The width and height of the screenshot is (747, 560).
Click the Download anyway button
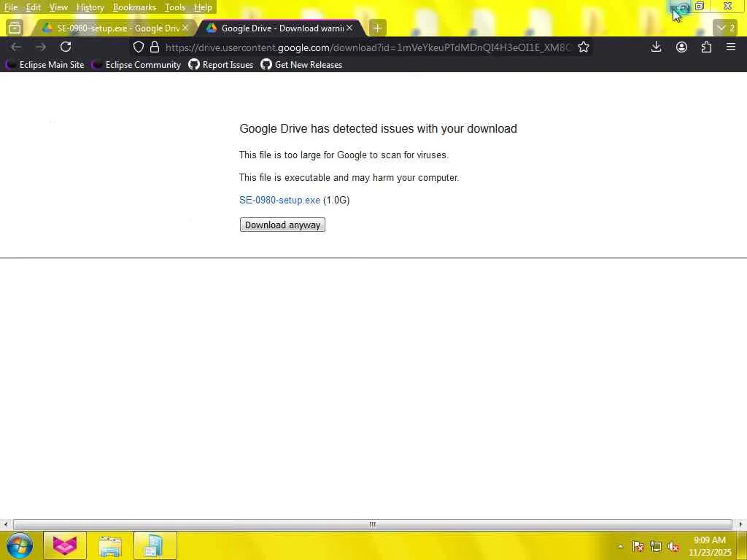[282, 225]
